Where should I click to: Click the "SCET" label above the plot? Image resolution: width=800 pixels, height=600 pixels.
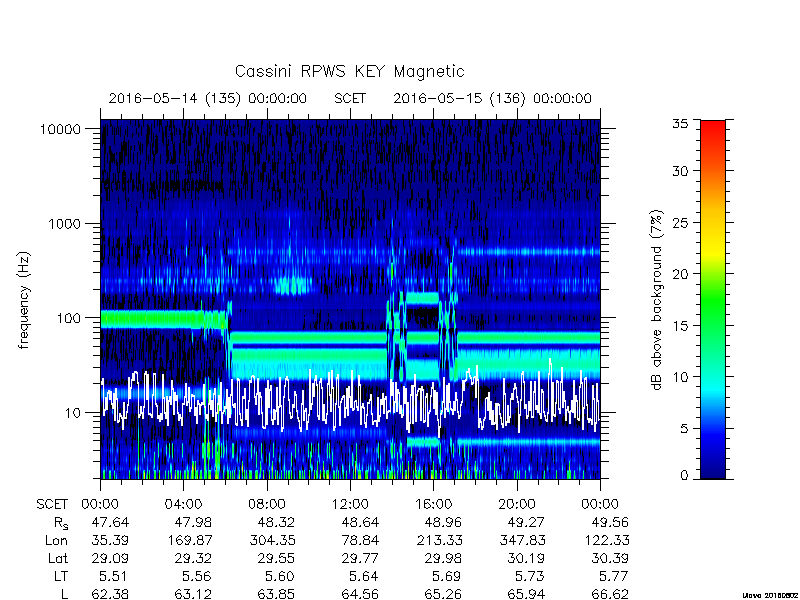coord(350,98)
